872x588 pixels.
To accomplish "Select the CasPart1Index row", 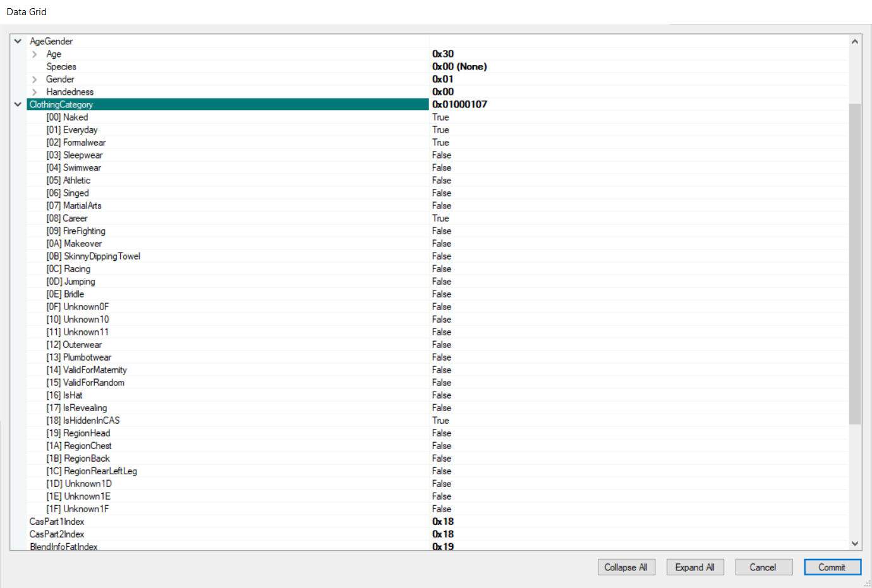I will tap(57, 521).
